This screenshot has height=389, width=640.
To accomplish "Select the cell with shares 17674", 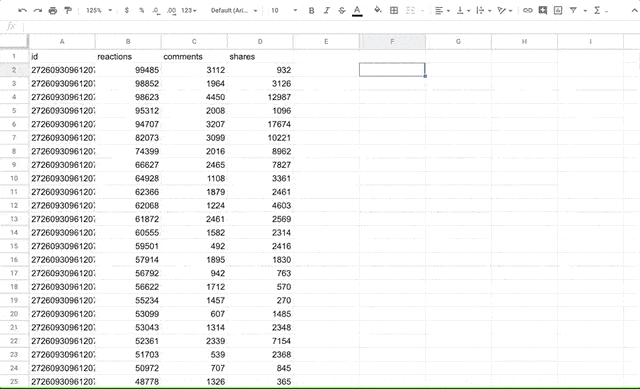I will (x=260, y=124).
